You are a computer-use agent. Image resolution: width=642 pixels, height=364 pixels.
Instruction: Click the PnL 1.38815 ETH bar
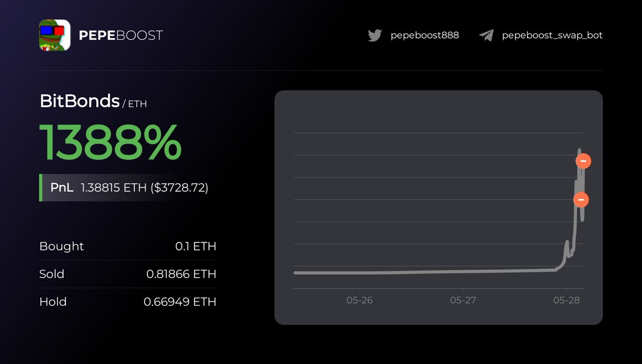click(x=125, y=187)
